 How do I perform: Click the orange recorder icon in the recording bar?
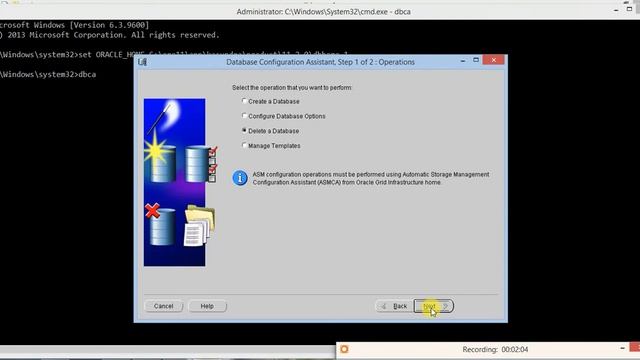point(344,349)
